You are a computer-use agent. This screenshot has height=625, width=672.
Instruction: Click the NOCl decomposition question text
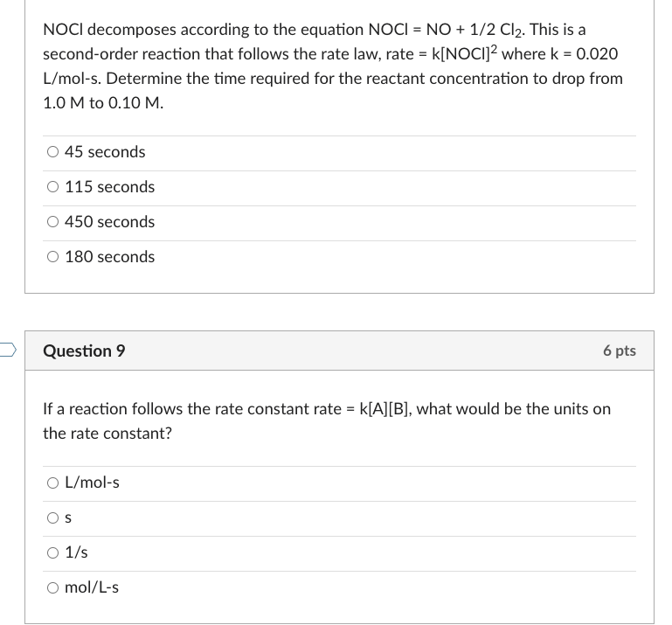tap(333, 66)
